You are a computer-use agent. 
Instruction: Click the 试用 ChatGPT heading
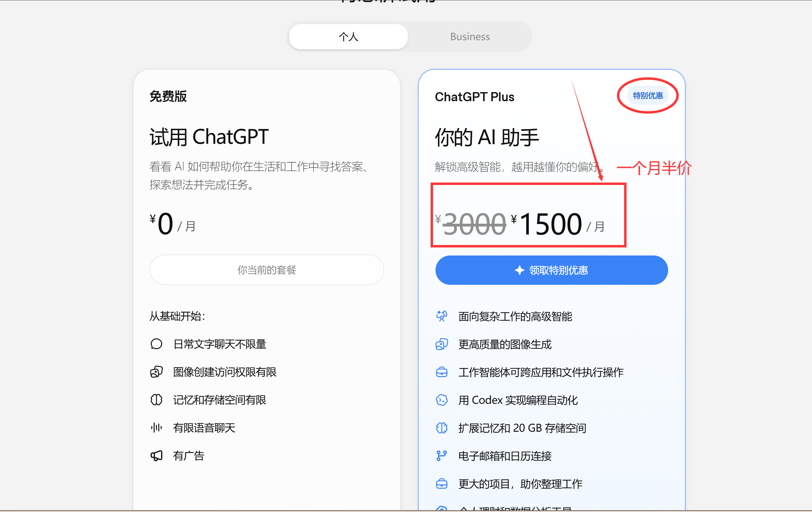(x=209, y=137)
